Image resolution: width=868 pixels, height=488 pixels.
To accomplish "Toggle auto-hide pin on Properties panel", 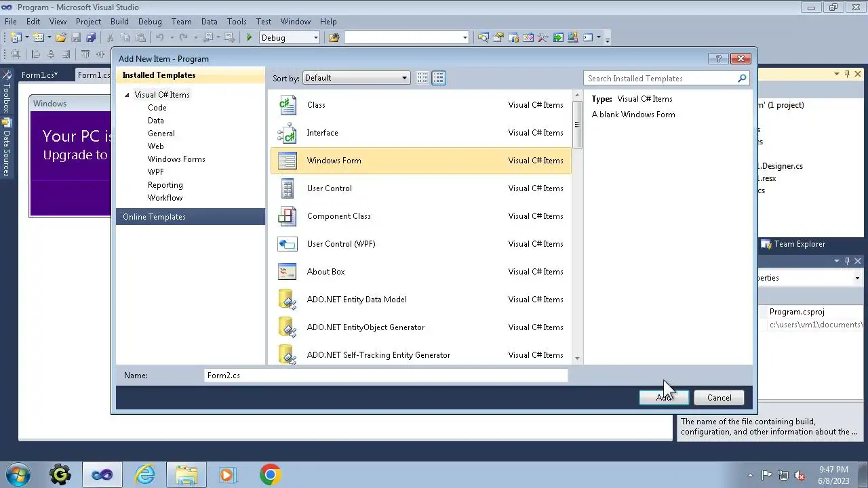I will (x=847, y=261).
